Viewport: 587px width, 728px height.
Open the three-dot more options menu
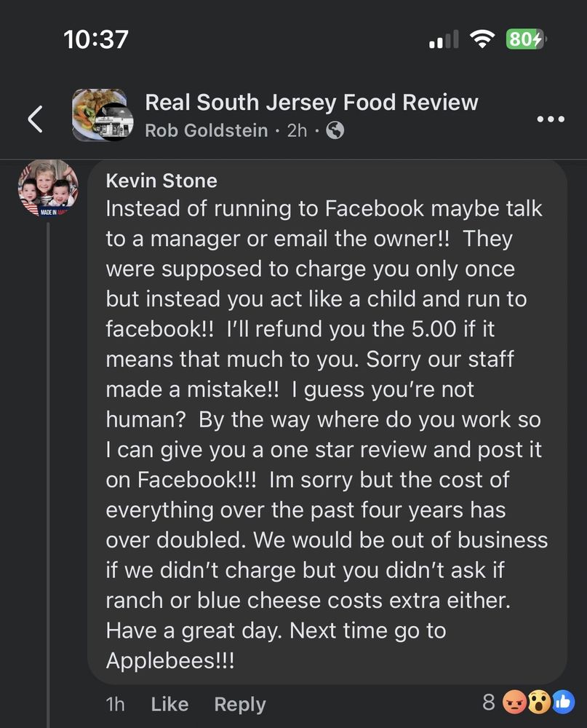[550, 119]
